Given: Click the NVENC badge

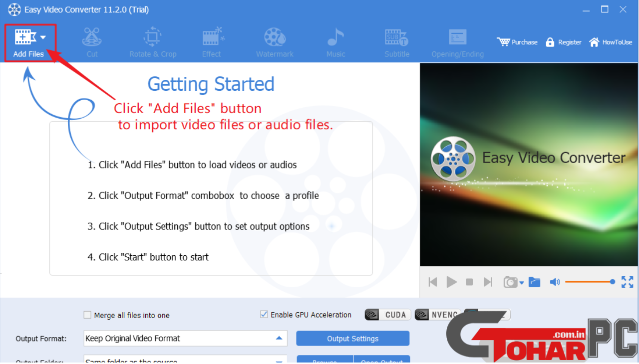Looking at the screenshot, I should (x=437, y=315).
